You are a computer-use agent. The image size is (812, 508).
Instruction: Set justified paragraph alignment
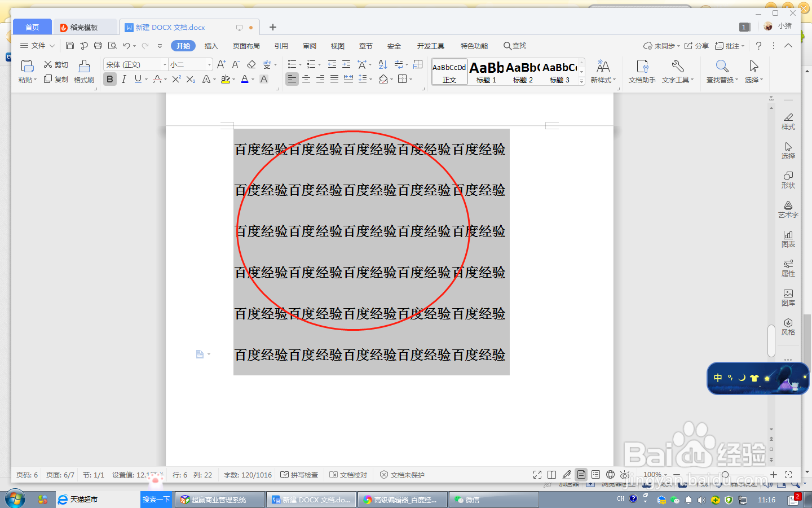[x=334, y=79]
